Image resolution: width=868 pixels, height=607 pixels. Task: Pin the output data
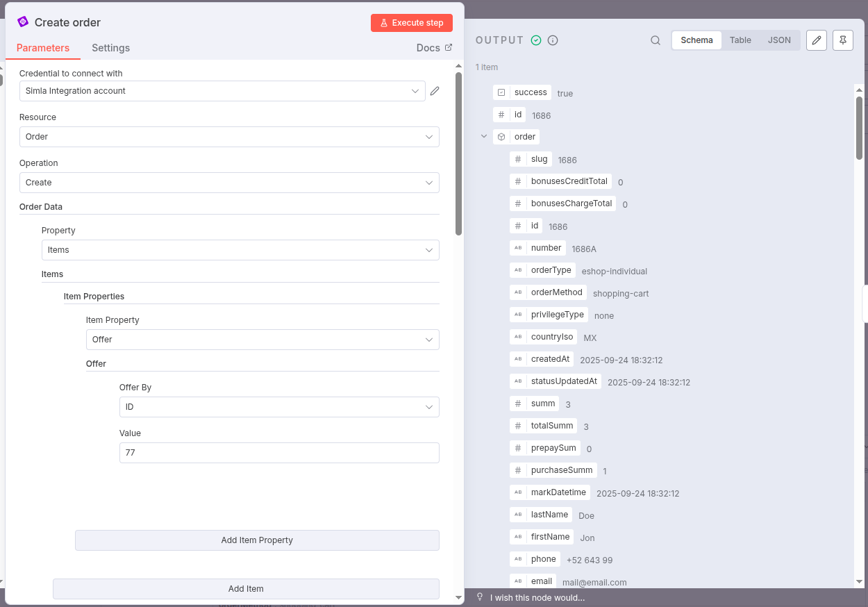tap(843, 40)
